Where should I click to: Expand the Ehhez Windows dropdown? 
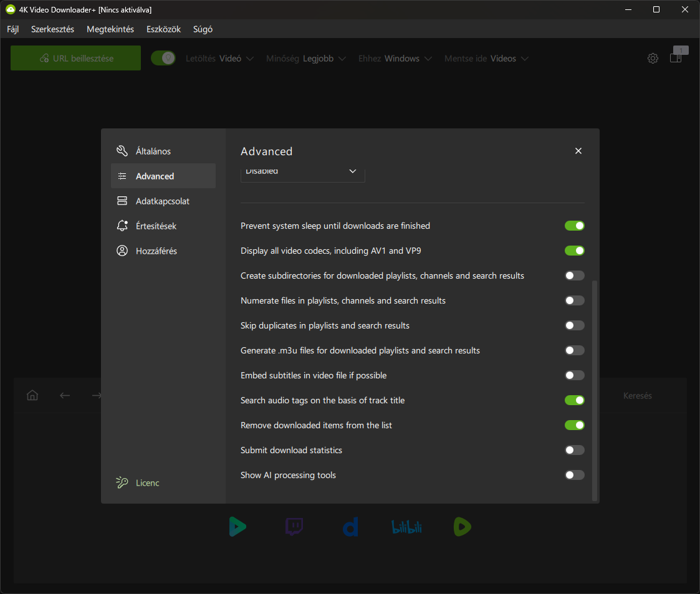pyautogui.click(x=395, y=59)
